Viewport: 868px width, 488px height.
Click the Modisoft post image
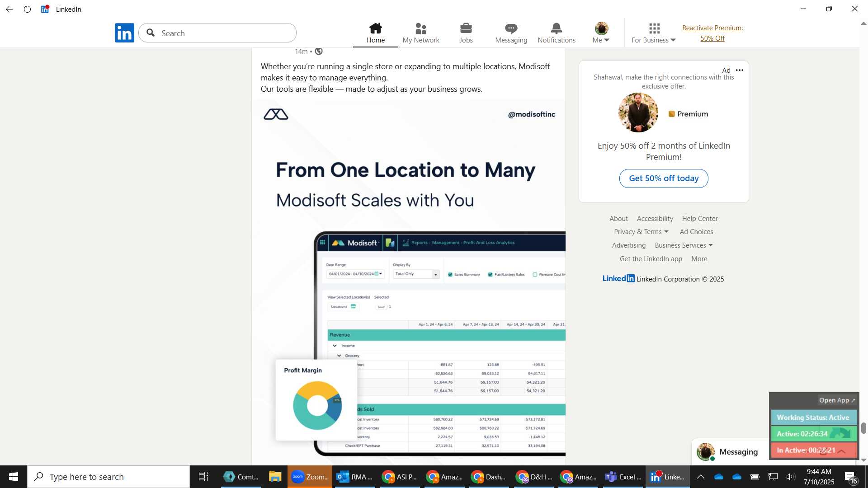tap(409, 282)
